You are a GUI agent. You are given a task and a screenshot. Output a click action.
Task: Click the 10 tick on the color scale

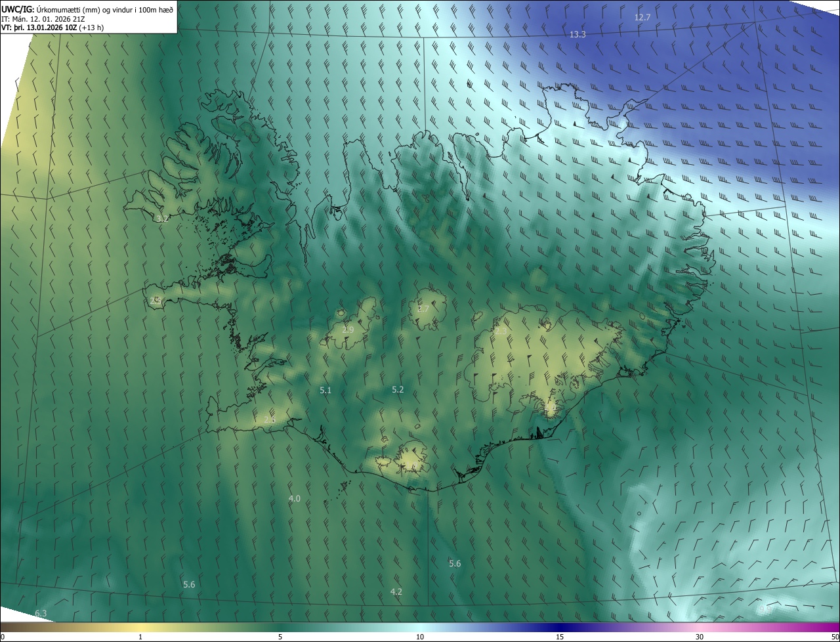[420, 637]
